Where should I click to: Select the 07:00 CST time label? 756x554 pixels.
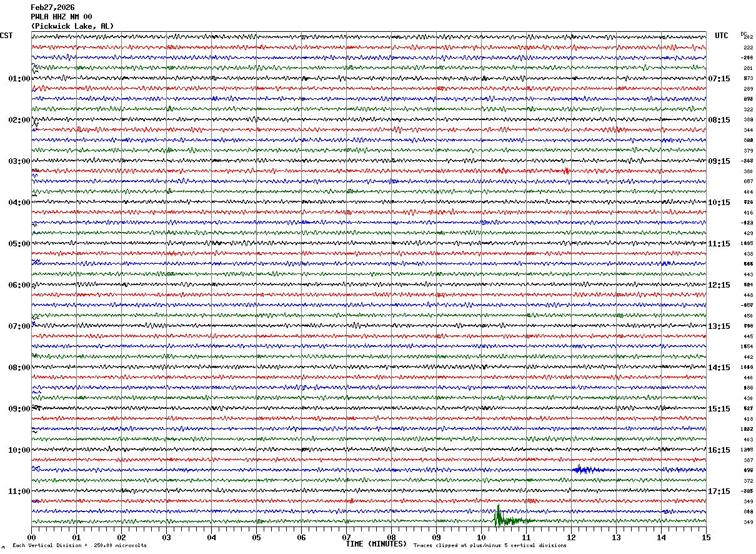[x=19, y=326]
